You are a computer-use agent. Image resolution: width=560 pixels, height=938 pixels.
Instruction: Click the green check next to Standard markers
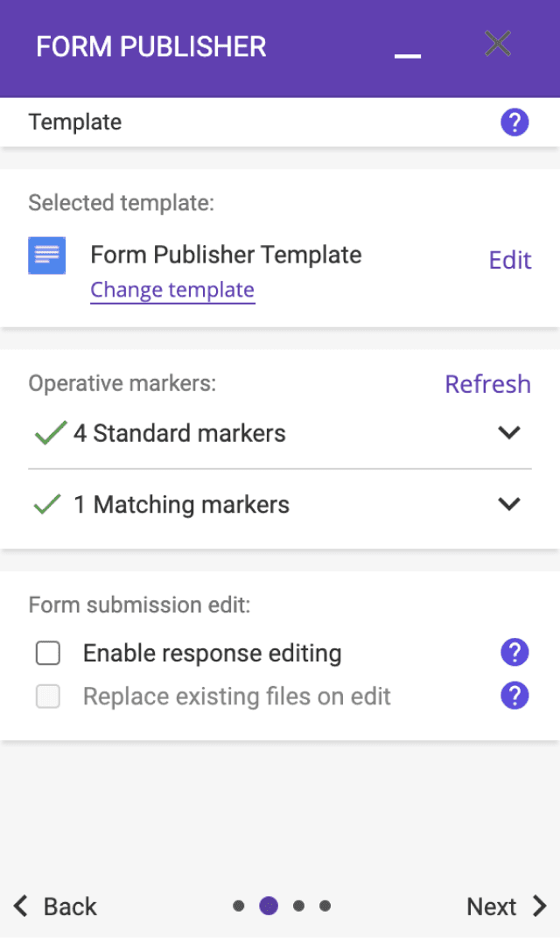point(50,433)
